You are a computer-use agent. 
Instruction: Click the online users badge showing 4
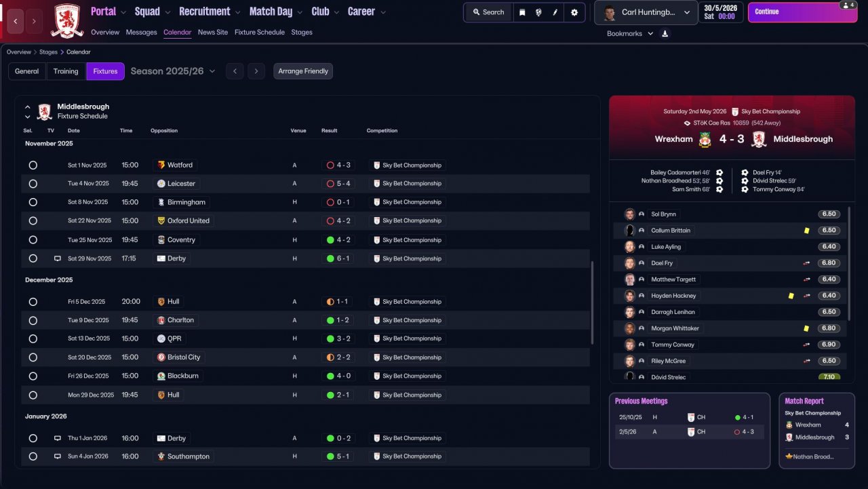848,5
